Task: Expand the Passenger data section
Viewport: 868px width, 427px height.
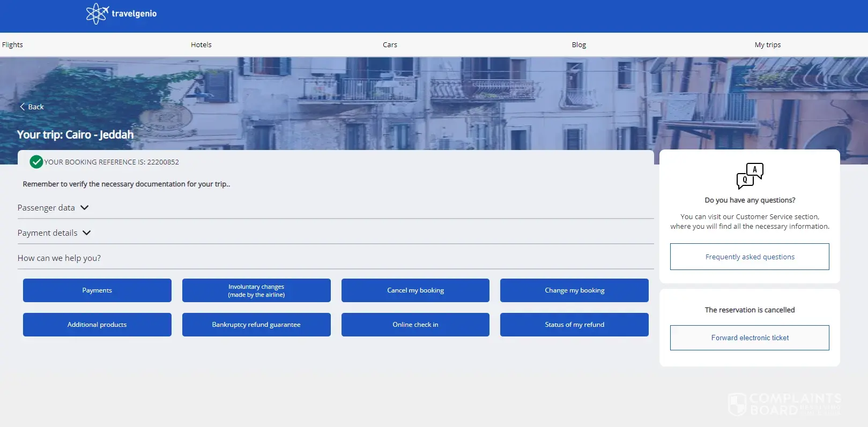Action: pyautogui.click(x=53, y=208)
